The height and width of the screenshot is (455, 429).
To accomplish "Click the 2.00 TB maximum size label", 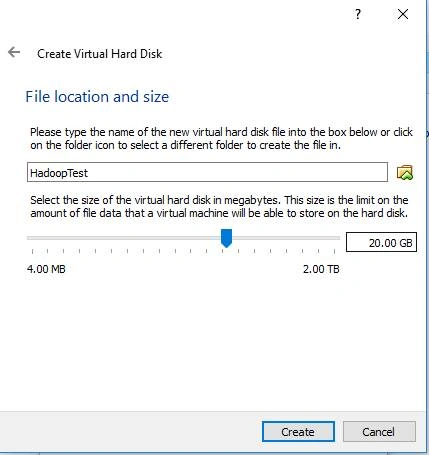I will coord(321,269).
